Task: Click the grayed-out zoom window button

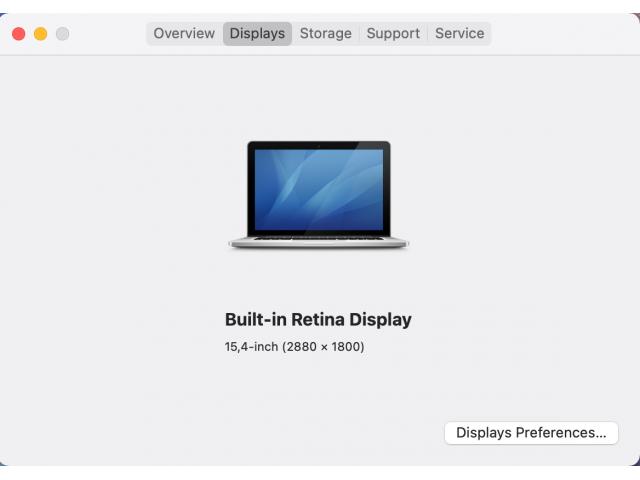Action: [62, 33]
